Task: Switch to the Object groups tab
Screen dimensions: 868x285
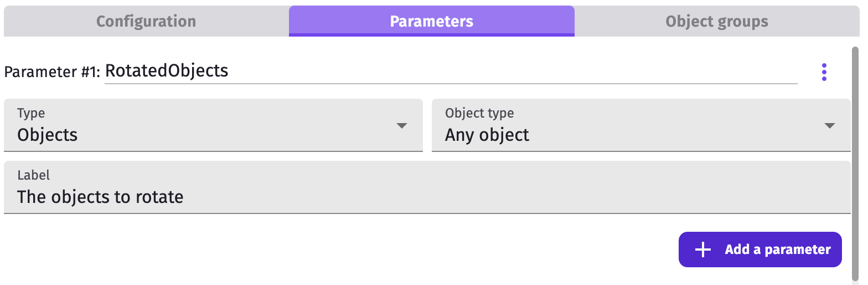Action: pyautogui.click(x=717, y=22)
